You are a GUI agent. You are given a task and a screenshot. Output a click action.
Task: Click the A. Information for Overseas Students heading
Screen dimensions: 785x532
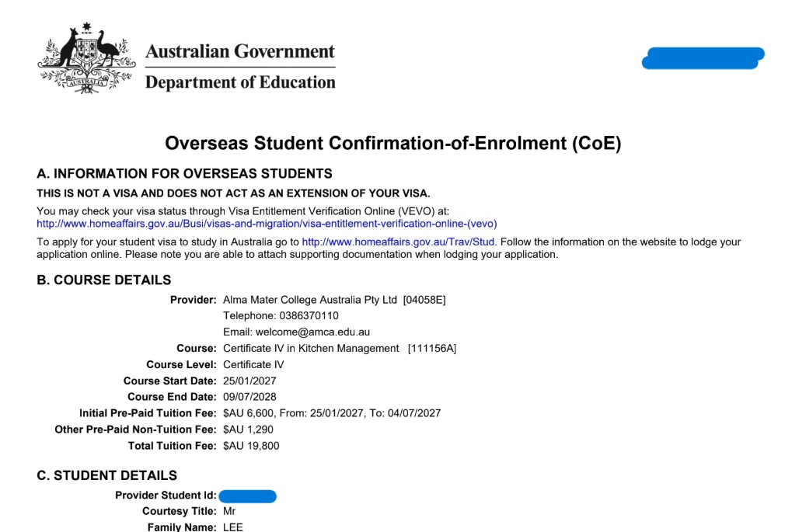click(184, 174)
